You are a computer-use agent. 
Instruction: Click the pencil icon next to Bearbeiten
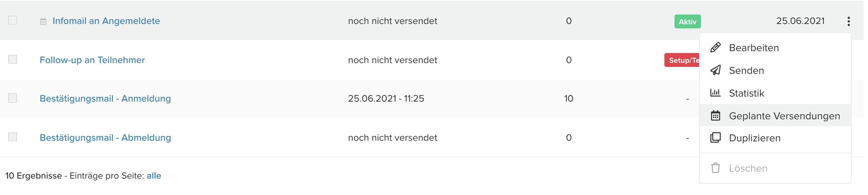coord(715,48)
